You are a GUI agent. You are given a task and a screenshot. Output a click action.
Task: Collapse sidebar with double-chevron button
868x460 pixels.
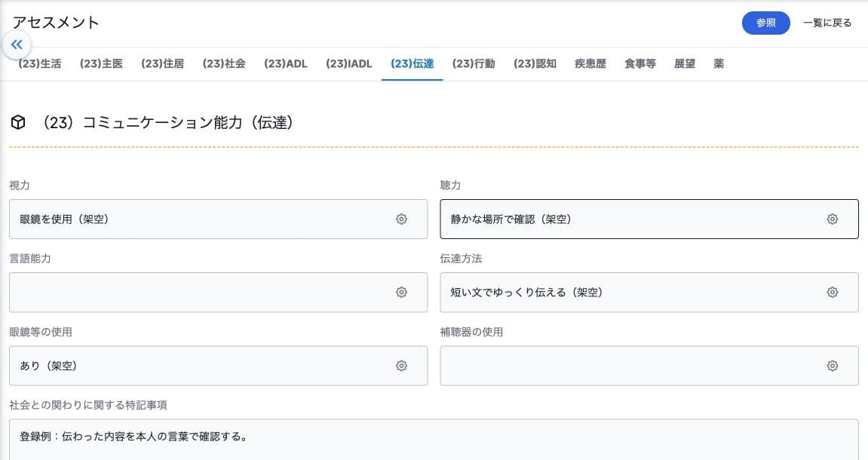coord(17,44)
